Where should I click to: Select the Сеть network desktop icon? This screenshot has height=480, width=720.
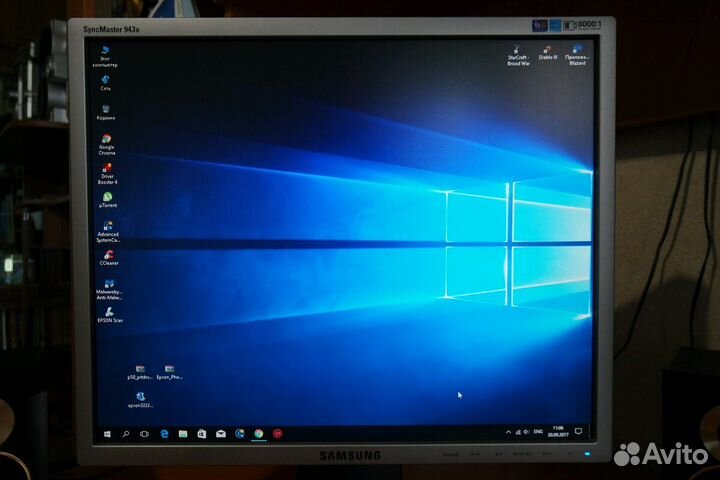pos(105,80)
